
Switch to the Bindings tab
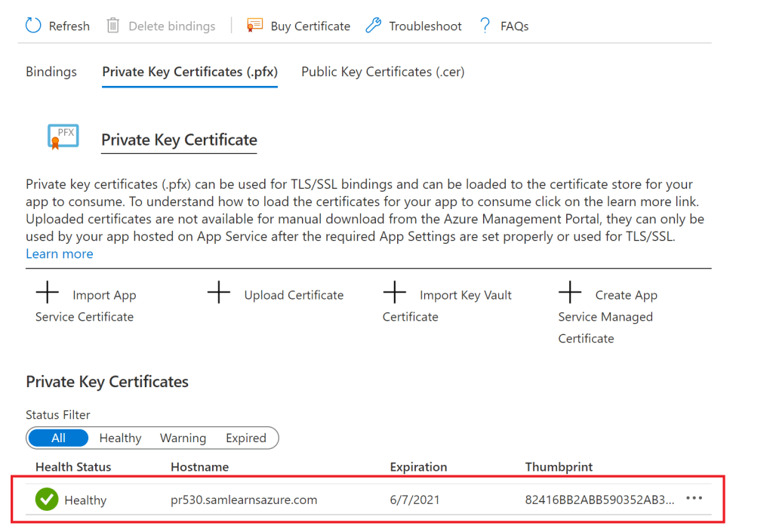click(x=51, y=72)
